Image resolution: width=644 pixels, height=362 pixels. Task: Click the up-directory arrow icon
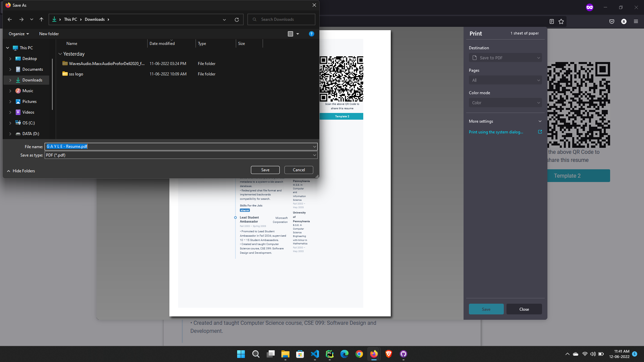(41, 19)
